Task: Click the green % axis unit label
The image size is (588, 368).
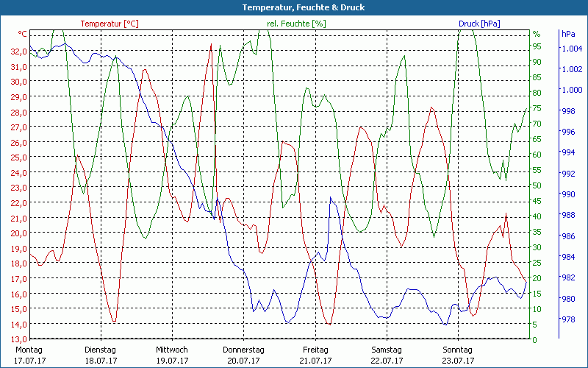Action: (537, 34)
